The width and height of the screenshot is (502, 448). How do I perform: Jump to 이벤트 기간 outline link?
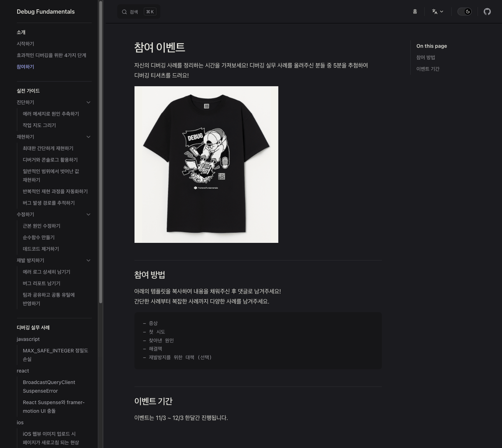tap(428, 69)
